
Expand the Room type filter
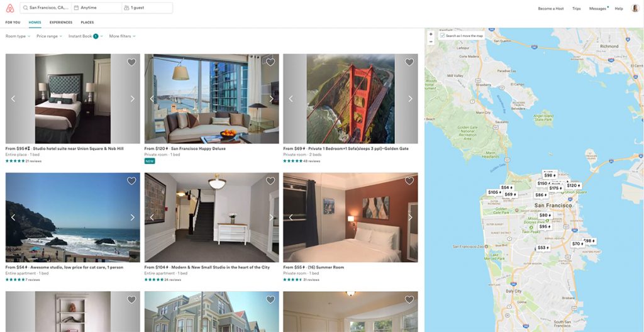pos(18,36)
